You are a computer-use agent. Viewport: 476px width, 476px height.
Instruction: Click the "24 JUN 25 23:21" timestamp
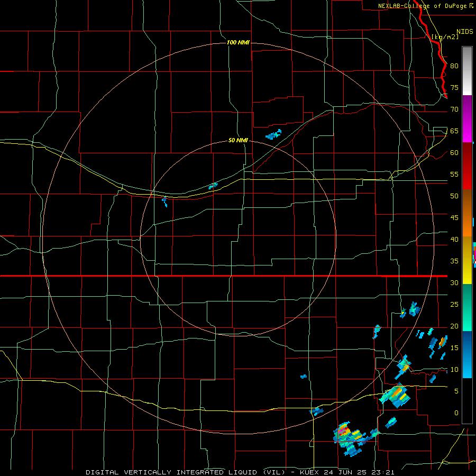click(359, 472)
